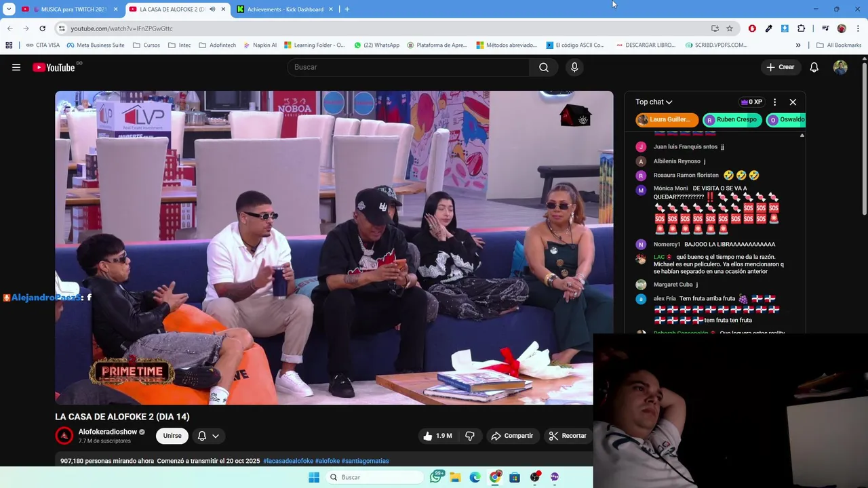Image resolution: width=868 pixels, height=488 pixels.
Task: Open the Intec bookmark folder
Action: pyautogui.click(x=180, y=45)
